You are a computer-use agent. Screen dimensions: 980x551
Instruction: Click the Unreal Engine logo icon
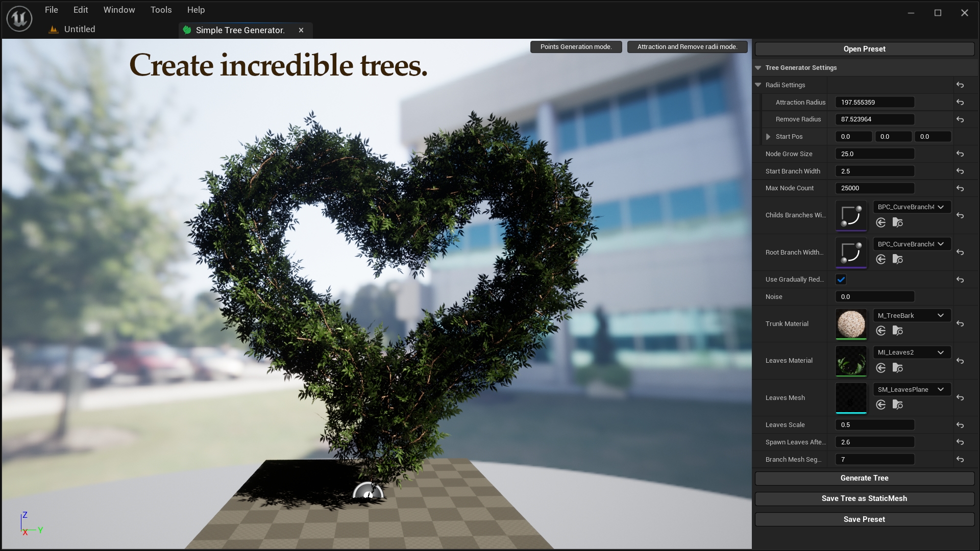[x=18, y=19]
